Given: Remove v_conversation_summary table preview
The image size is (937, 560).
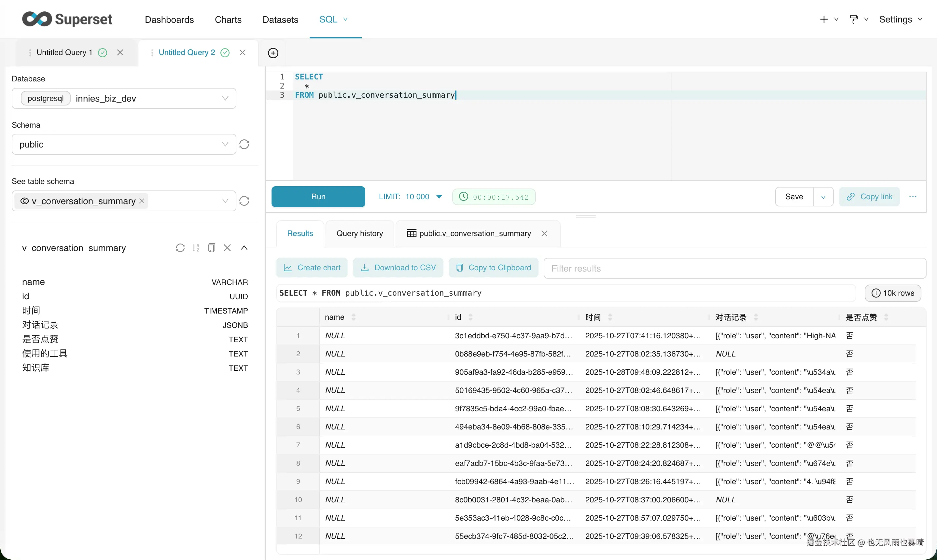Looking at the screenshot, I should tap(227, 247).
